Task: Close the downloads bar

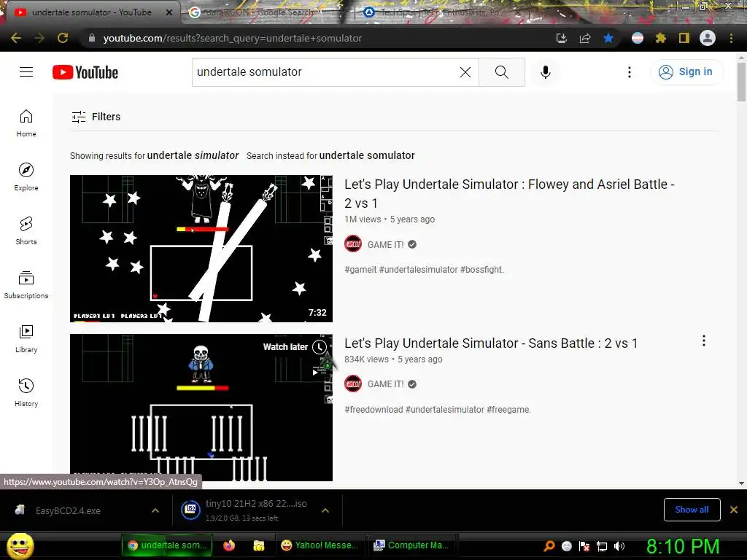Action: [734, 510]
